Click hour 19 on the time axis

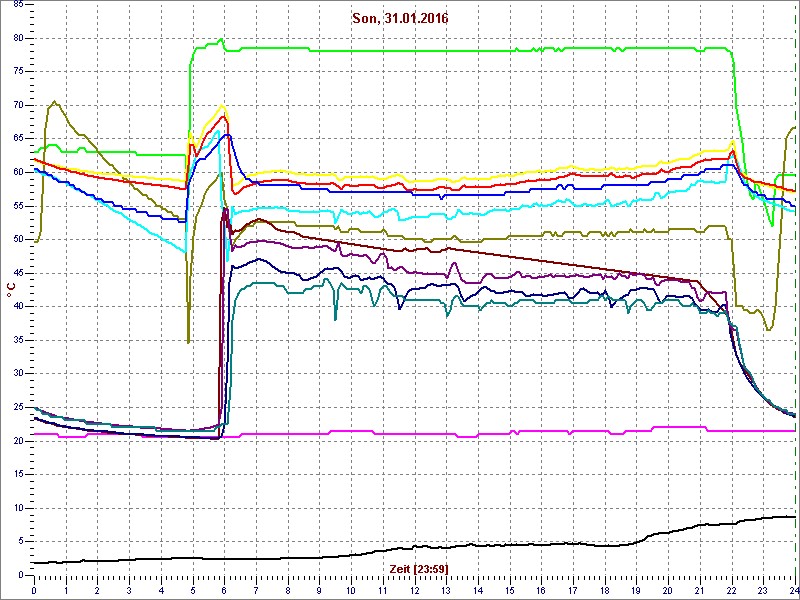[x=637, y=589]
